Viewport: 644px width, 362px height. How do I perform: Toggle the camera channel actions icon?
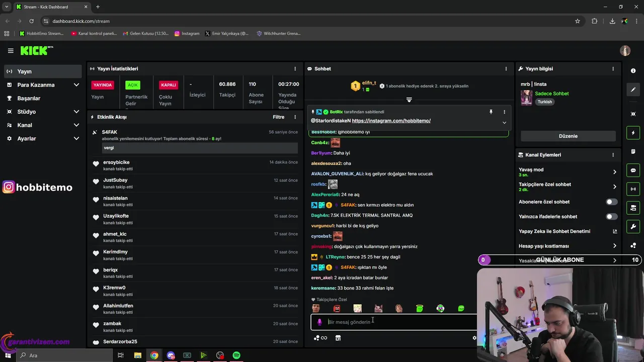click(633, 208)
